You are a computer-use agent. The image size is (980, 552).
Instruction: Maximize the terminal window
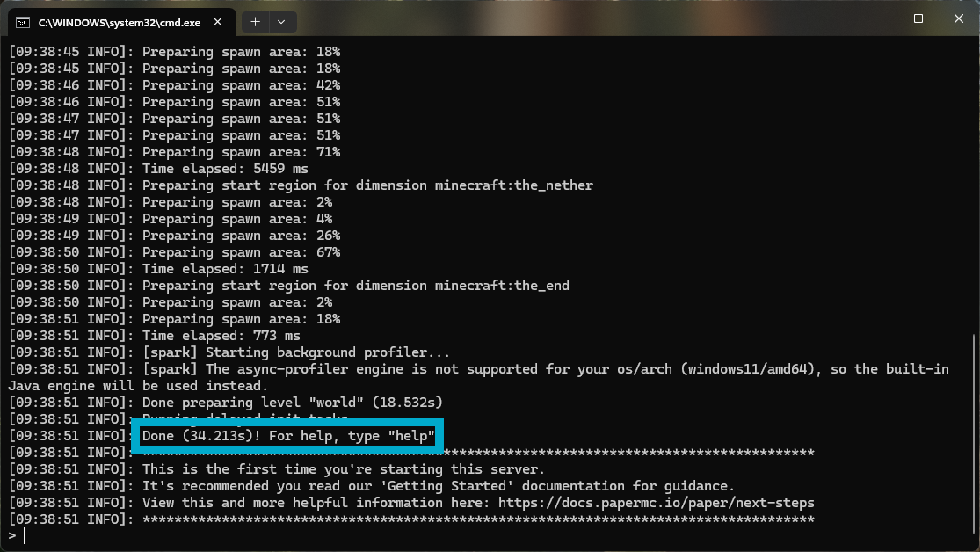pos(918,18)
